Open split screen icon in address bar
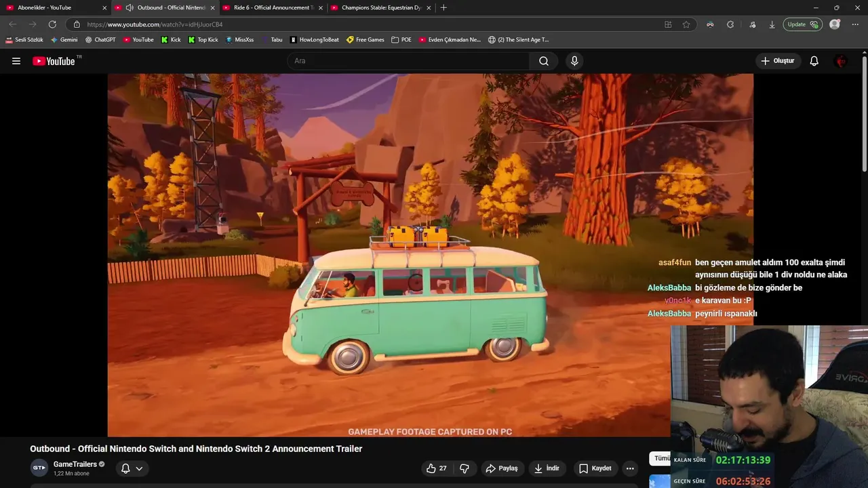This screenshot has width=868, height=488. (668, 24)
